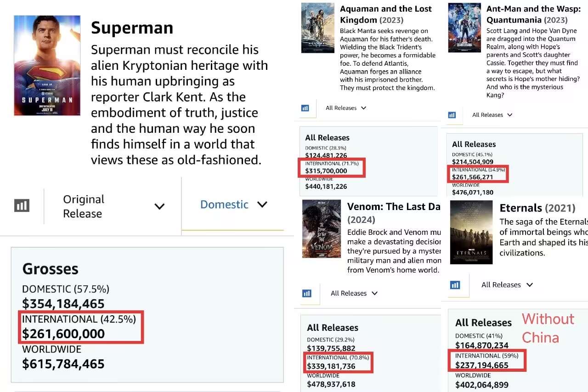
Task: Click the Eternals page bar chart icon
Action: [455, 285]
